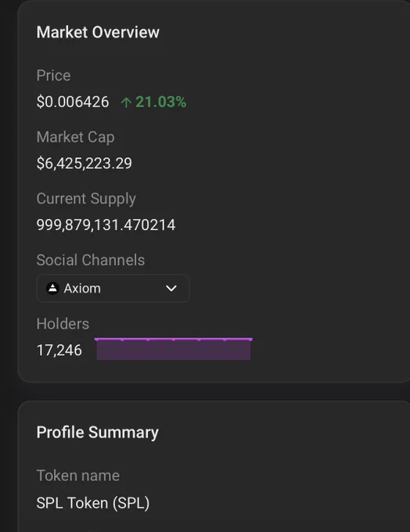The width and height of the screenshot is (410, 532).
Task: Click the Token name label
Action: tap(78, 476)
